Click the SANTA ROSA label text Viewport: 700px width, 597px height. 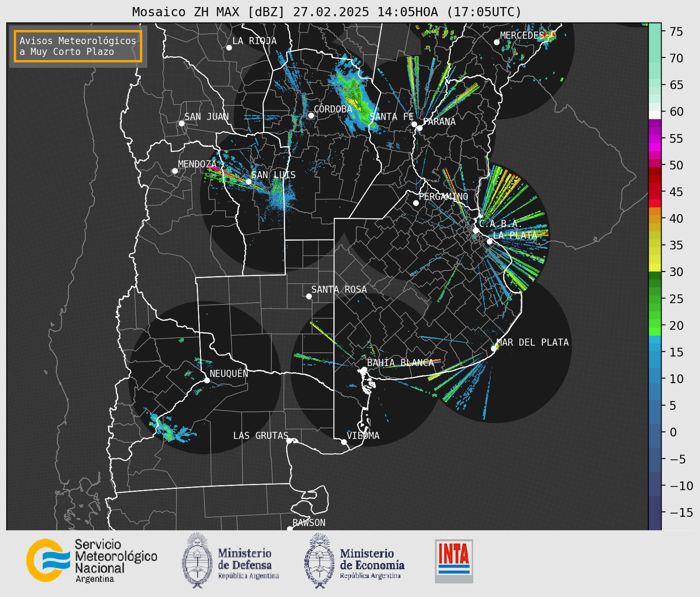(x=339, y=289)
